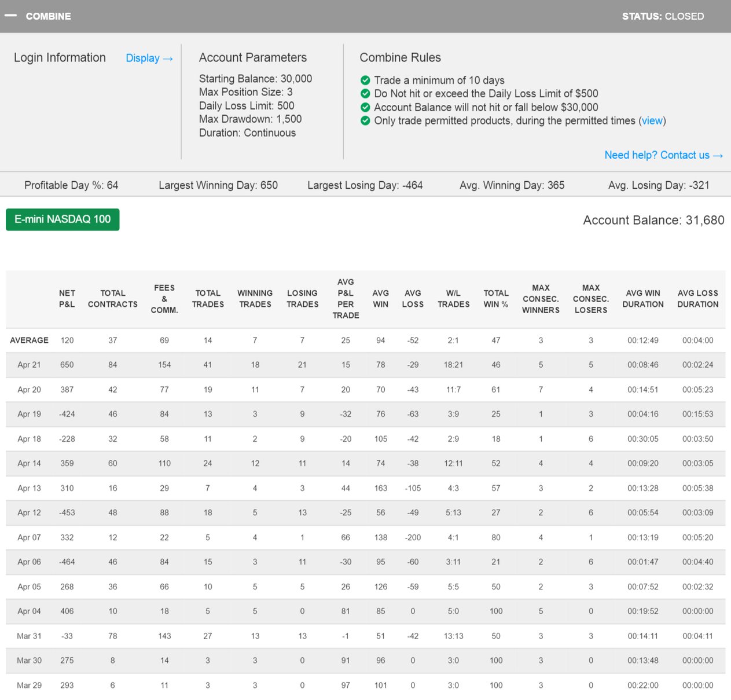Select the Apr 21 row
The image size is (731, 700).
pos(29,365)
